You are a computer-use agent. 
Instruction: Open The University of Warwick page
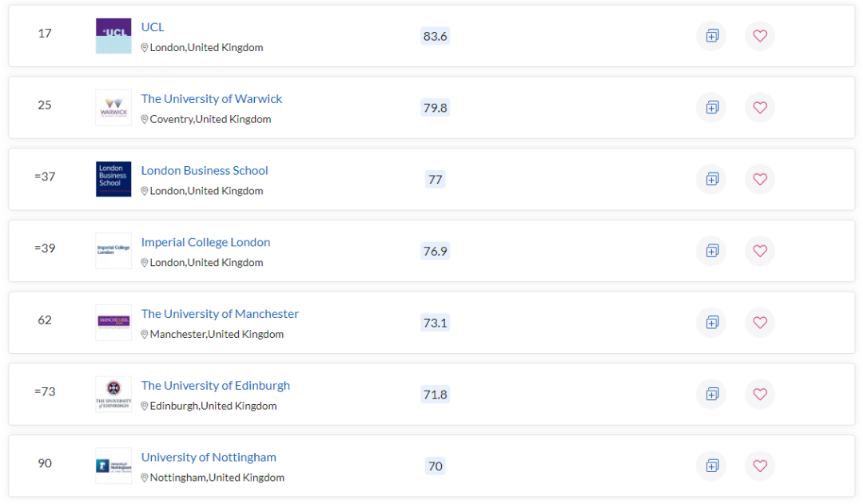pos(212,99)
